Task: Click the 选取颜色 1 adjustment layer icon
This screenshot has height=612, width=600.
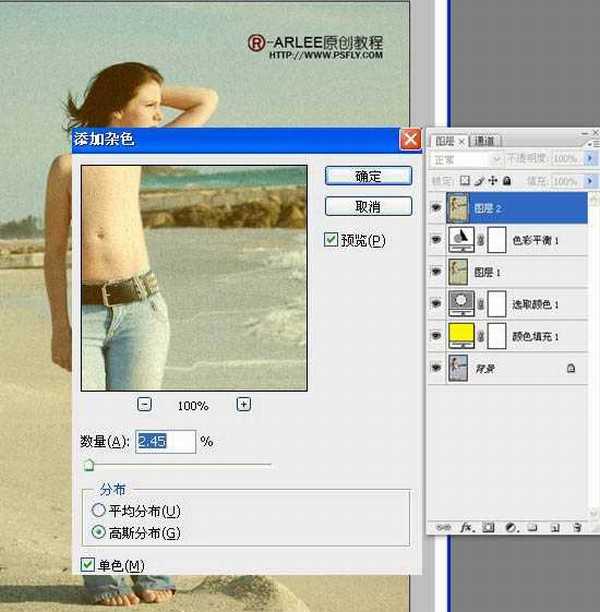Action: [x=462, y=304]
